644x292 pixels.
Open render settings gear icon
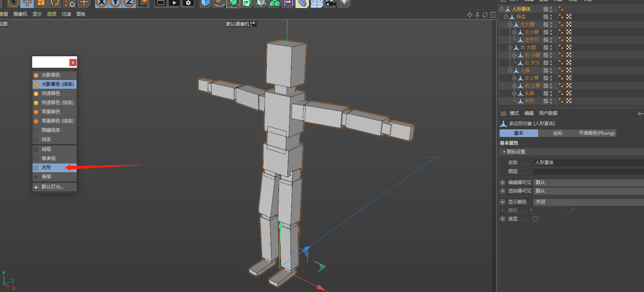point(188,3)
